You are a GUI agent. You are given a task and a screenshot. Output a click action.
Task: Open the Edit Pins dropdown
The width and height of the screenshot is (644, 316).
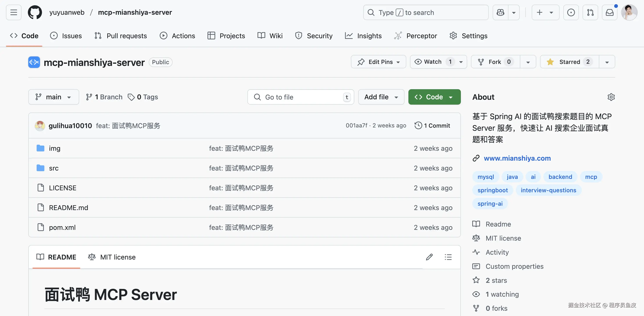[x=378, y=62]
